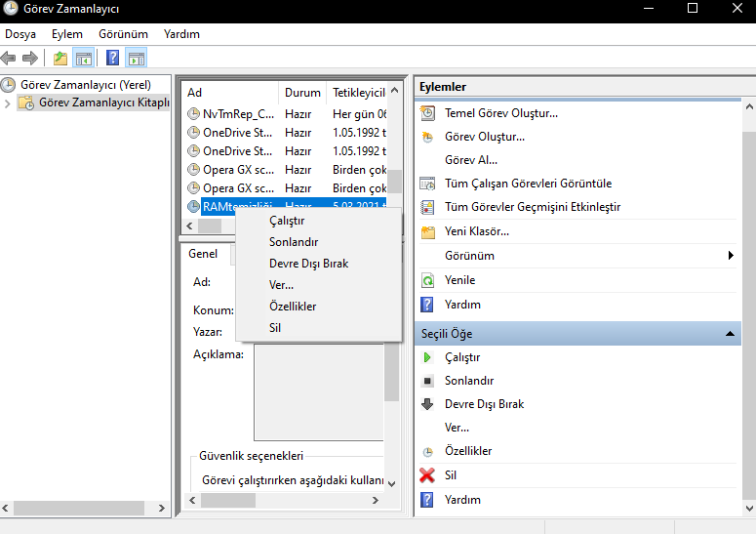Image resolution: width=756 pixels, height=534 pixels.
Task: Open the Yardım menu in menu bar
Action: coord(181,34)
